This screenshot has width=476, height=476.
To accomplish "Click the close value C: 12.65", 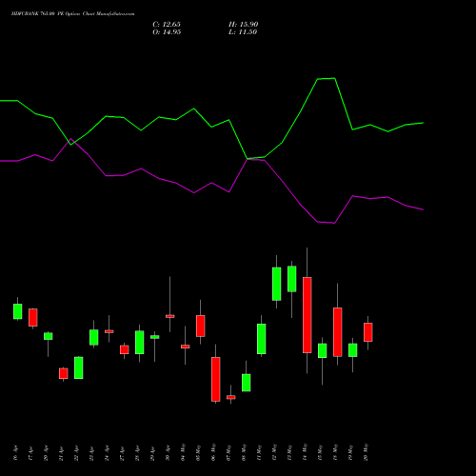I will pos(167,25).
